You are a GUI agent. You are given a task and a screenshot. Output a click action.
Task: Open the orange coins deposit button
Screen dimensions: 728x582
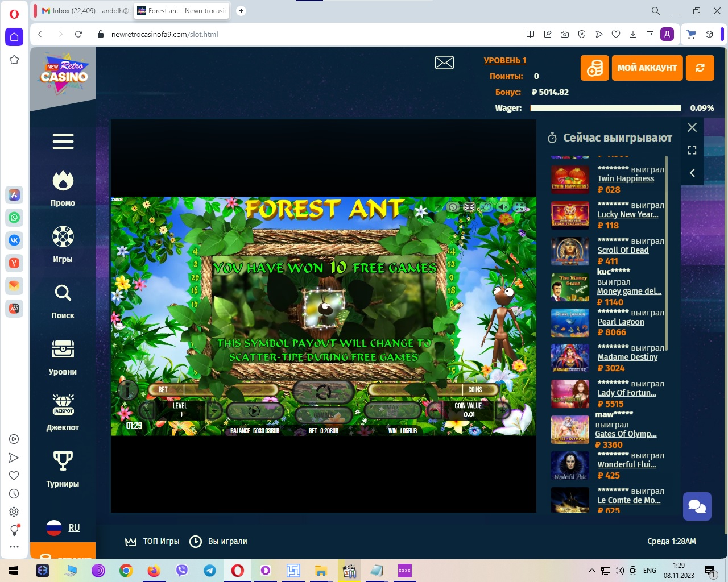595,68
